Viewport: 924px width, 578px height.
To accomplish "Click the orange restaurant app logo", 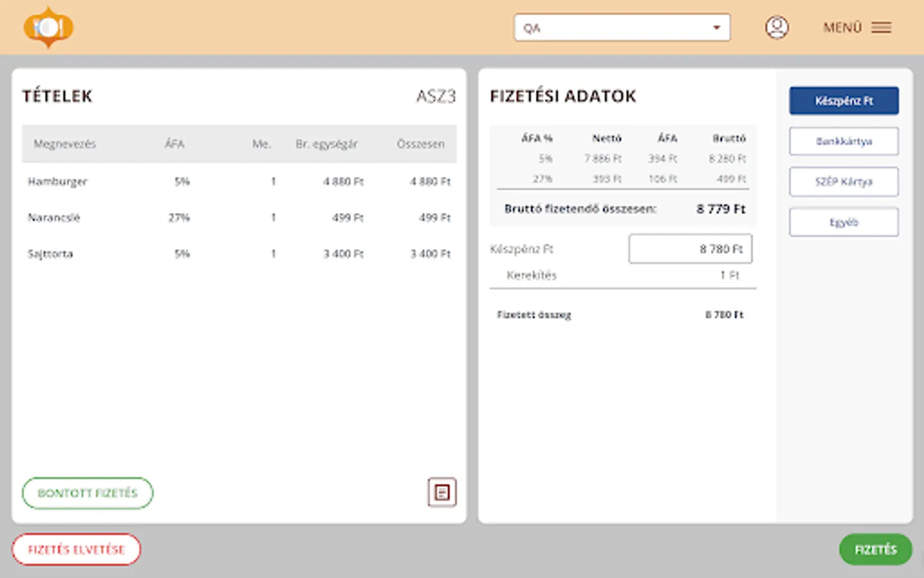I will click(x=49, y=28).
